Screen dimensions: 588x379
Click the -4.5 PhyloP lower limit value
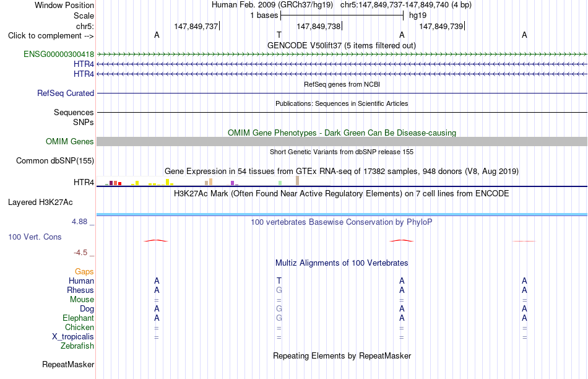point(80,253)
